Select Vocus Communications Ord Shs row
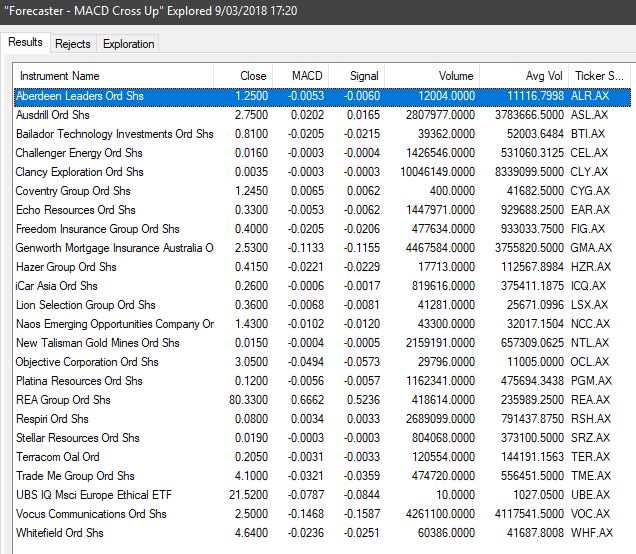The height and width of the screenshot is (554, 636). click(322, 514)
